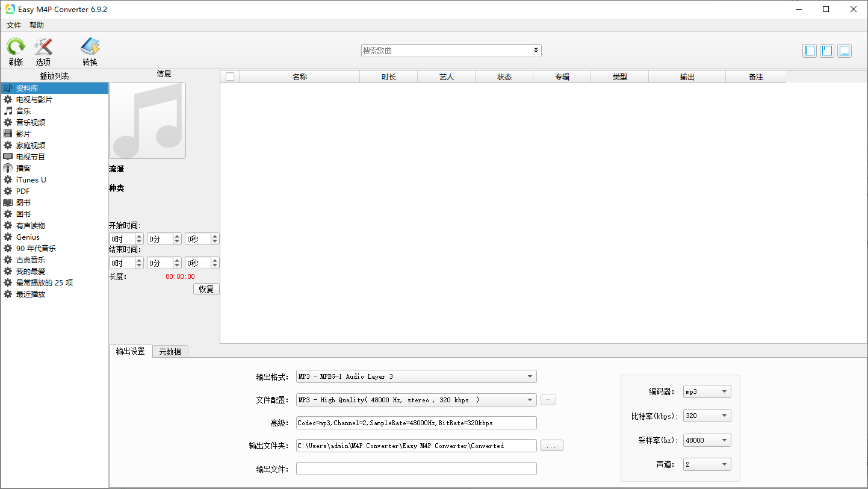
Task: Sort by the 艺人 column header
Action: 447,76
